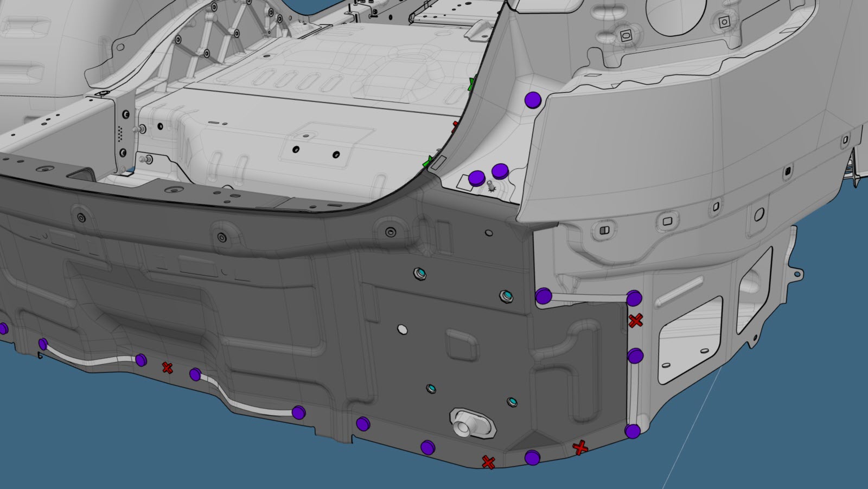
Task: Select purple marker at the seam's top-right corner
Action: click(634, 298)
